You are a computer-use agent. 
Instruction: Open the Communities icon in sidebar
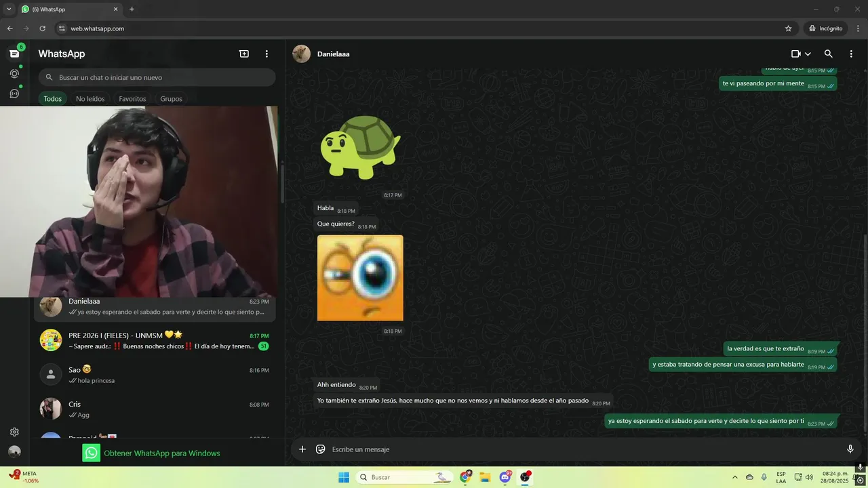pyautogui.click(x=14, y=94)
